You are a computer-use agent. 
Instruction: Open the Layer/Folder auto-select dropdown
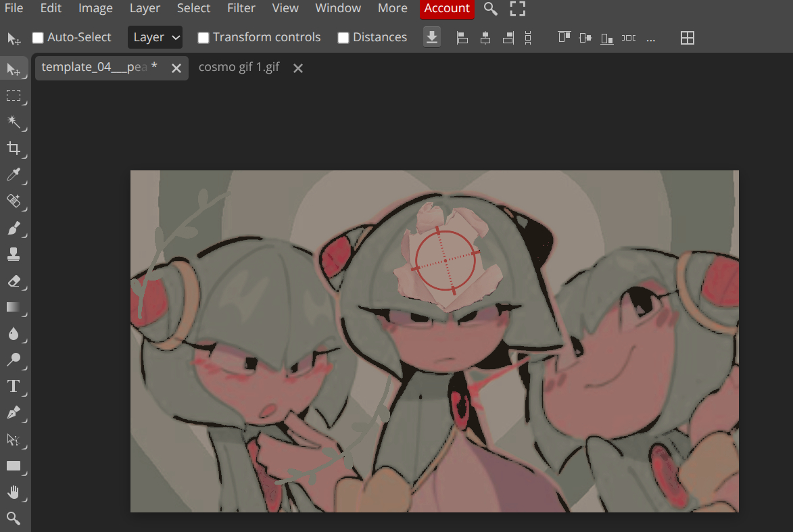click(155, 37)
